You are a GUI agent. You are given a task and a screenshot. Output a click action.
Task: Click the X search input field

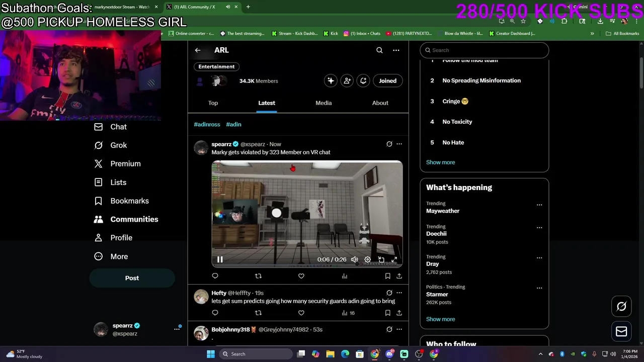(484, 50)
